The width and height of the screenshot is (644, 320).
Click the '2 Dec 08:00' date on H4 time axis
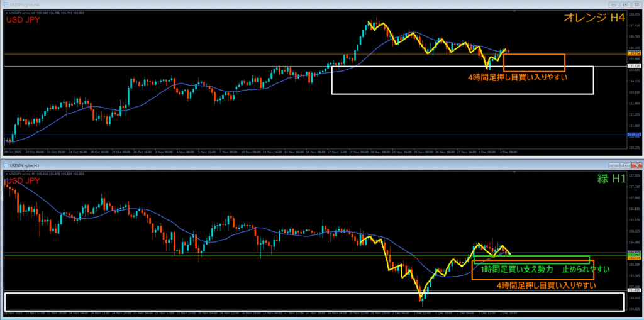[x=509, y=152]
